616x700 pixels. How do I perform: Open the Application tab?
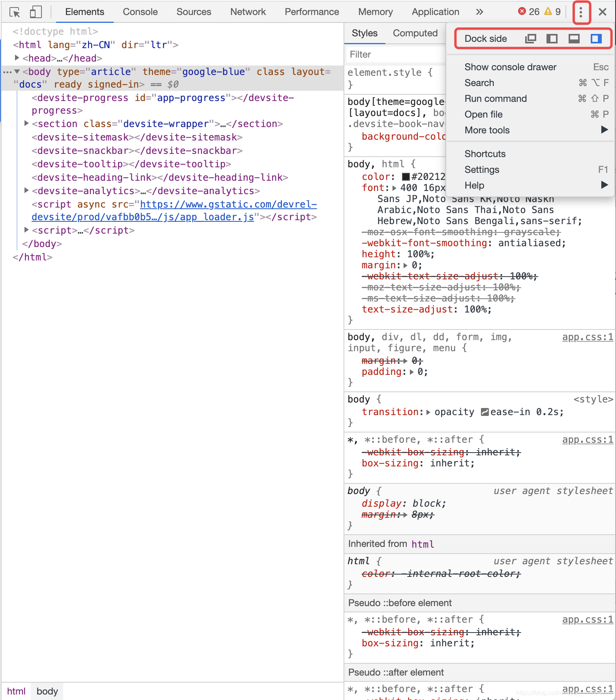pyautogui.click(x=436, y=12)
